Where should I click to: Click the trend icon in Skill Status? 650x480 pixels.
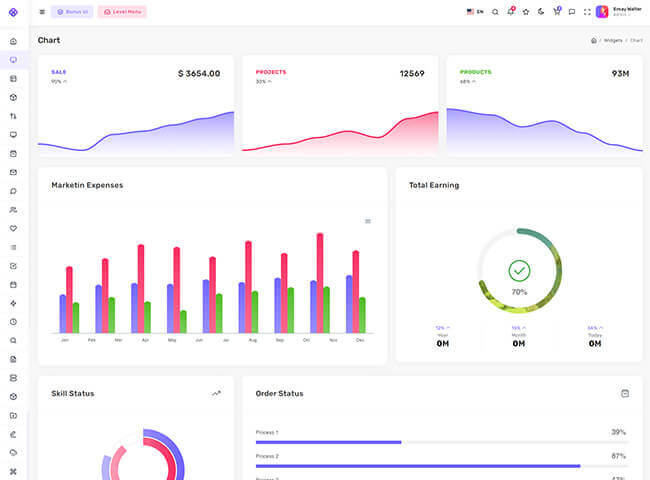(216, 393)
